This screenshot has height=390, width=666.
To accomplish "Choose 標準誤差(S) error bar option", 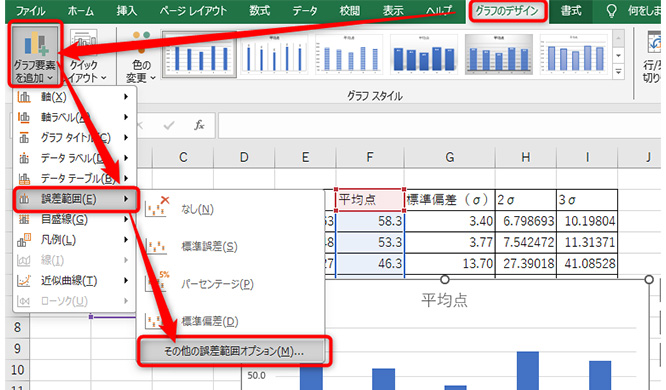I will click(231, 246).
